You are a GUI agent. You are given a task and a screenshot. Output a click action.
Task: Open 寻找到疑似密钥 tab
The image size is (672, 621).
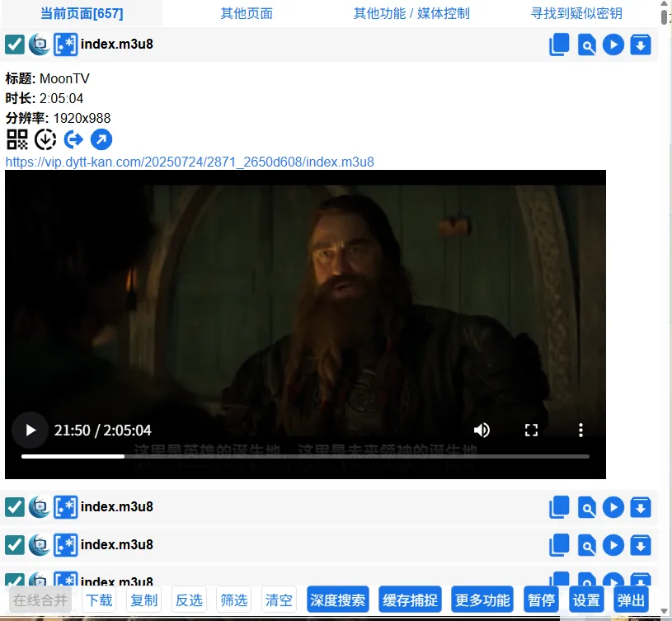pyautogui.click(x=576, y=13)
